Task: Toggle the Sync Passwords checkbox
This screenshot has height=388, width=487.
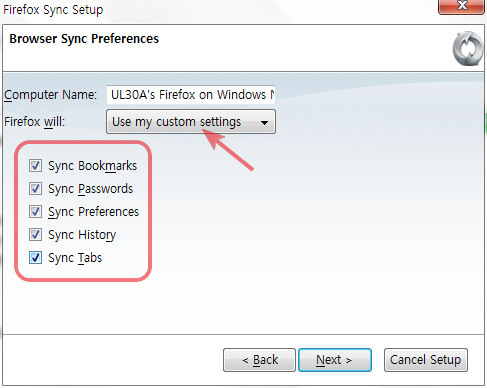Action: coord(35,188)
